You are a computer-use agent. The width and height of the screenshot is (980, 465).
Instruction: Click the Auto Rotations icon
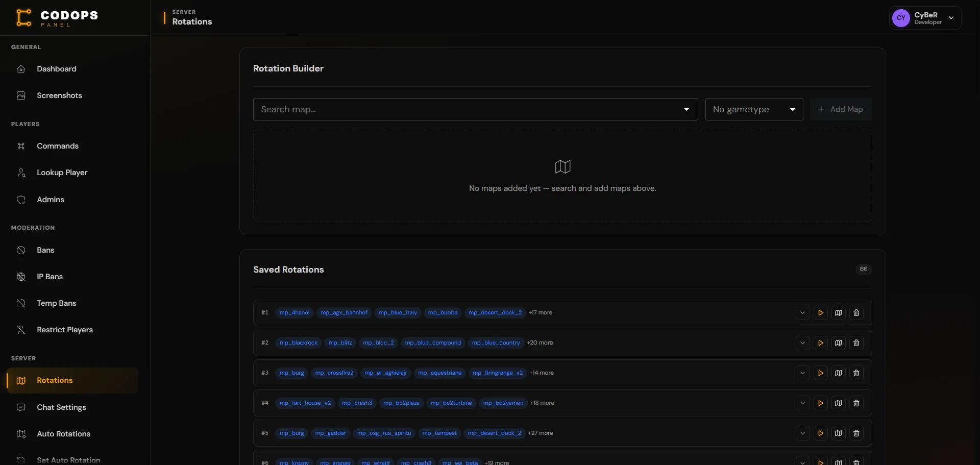click(21, 434)
